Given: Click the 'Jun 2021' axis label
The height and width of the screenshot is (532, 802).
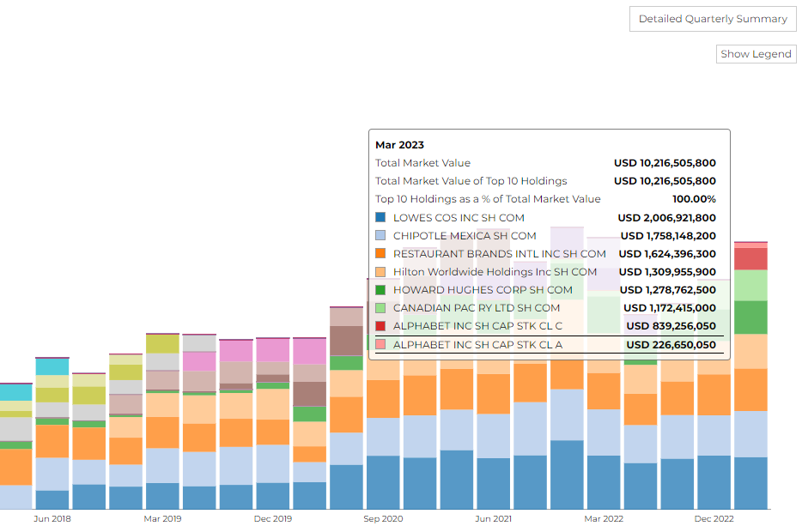Looking at the screenshot, I should point(493,519).
